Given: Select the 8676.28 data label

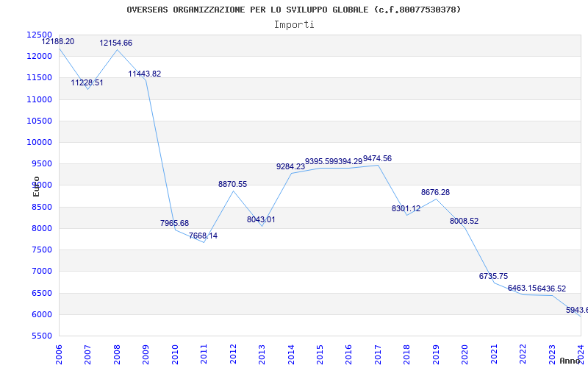Looking at the screenshot, I should tap(435, 192).
